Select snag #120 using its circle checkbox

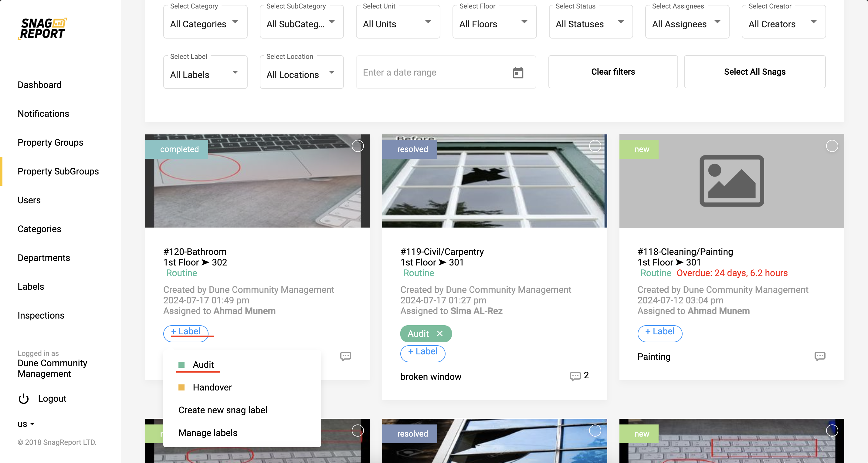tap(358, 146)
